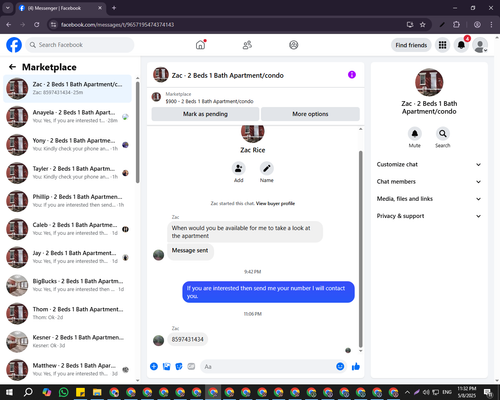Show hidden tray icons chevron
Viewport: 500px width, 400px height.
[x=407, y=392]
